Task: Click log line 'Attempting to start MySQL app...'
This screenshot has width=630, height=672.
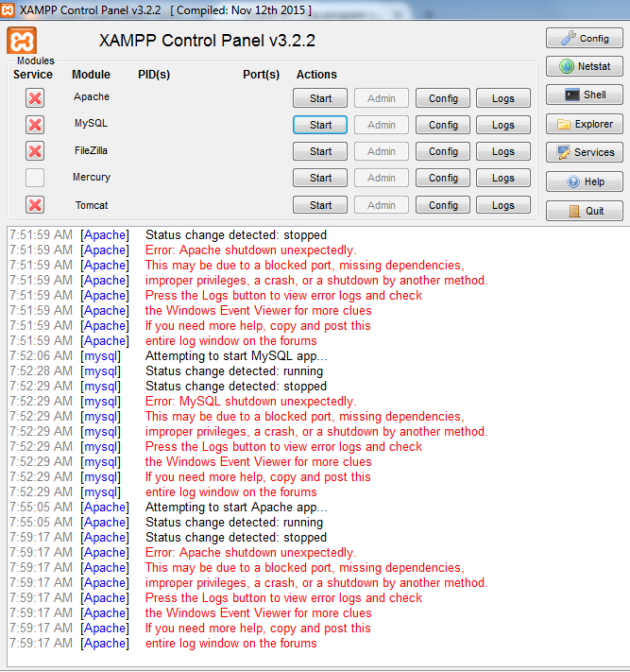Action: tap(236, 355)
